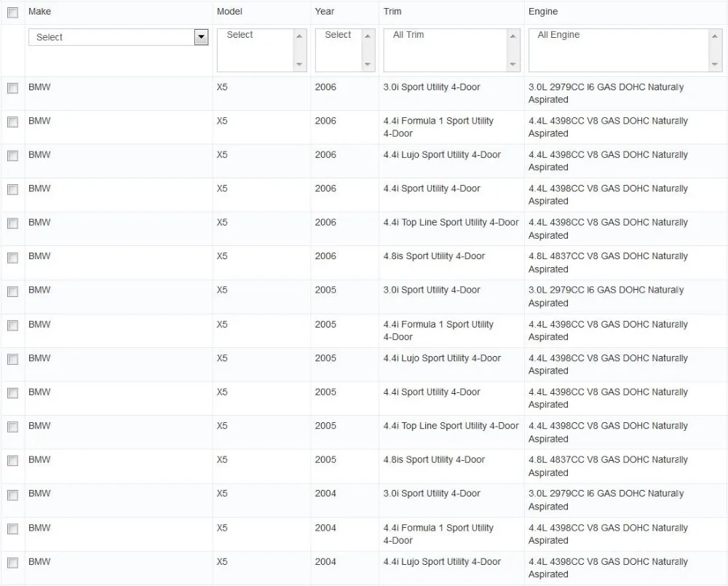This screenshot has height=586, width=728.
Task: Check the 2005 4.4i Top Line row
Action: (x=12, y=427)
